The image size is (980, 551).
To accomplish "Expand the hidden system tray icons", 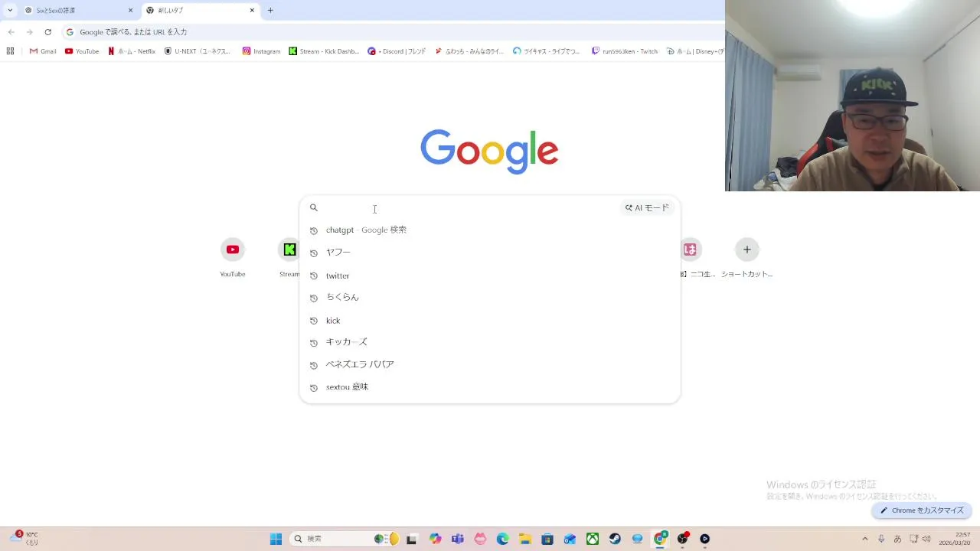I will [865, 539].
